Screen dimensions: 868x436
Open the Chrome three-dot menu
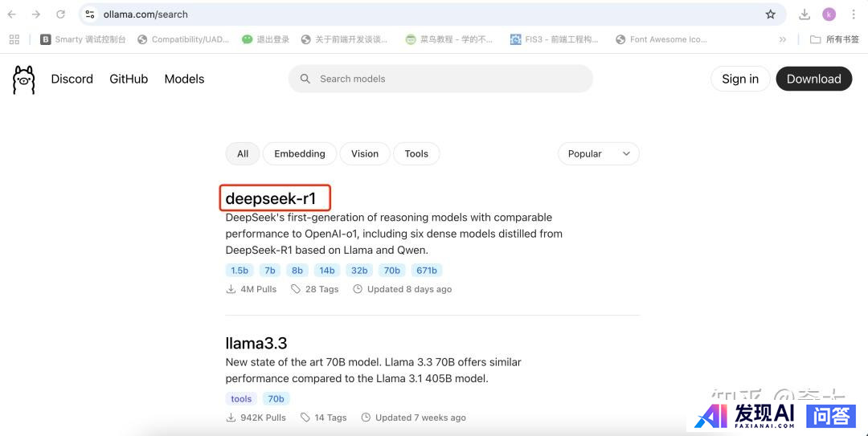(x=854, y=14)
